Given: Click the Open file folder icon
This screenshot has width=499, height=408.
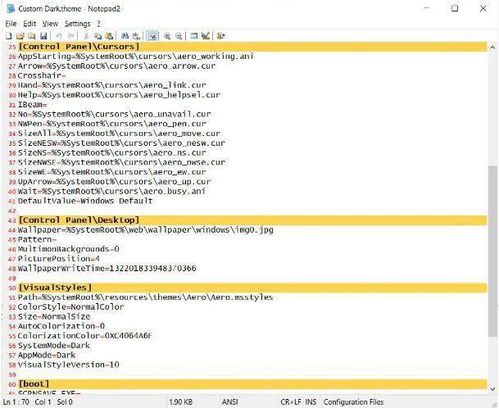Looking at the screenshot, I should (20, 36).
